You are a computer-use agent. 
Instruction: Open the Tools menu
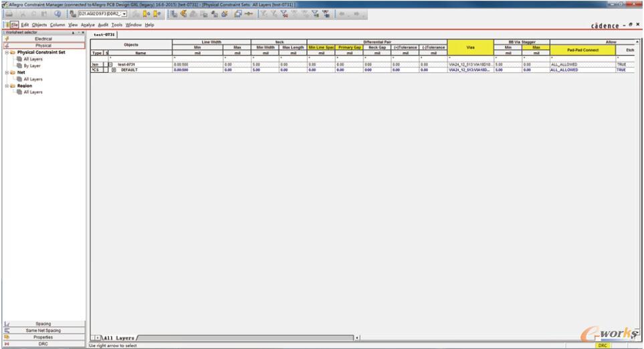click(x=117, y=25)
